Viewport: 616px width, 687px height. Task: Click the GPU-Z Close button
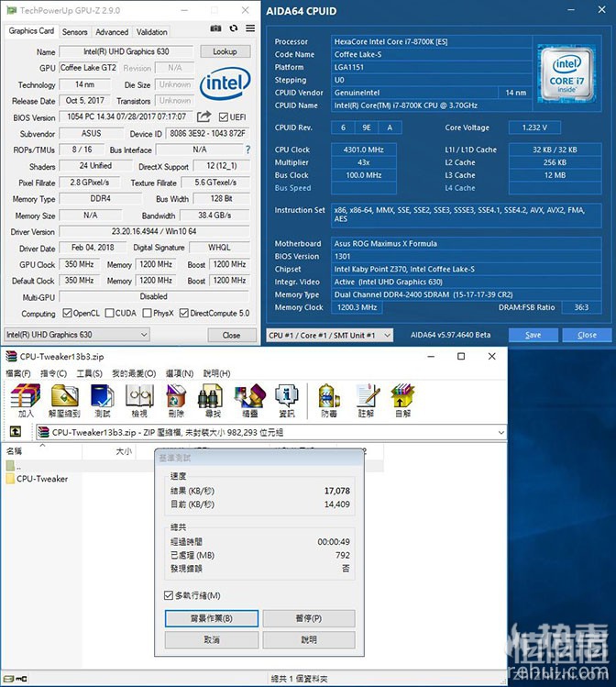pyautogui.click(x=231, y=335)
